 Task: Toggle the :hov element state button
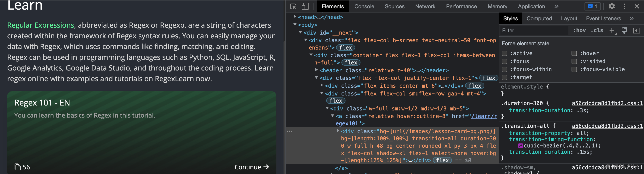point(579,30)
